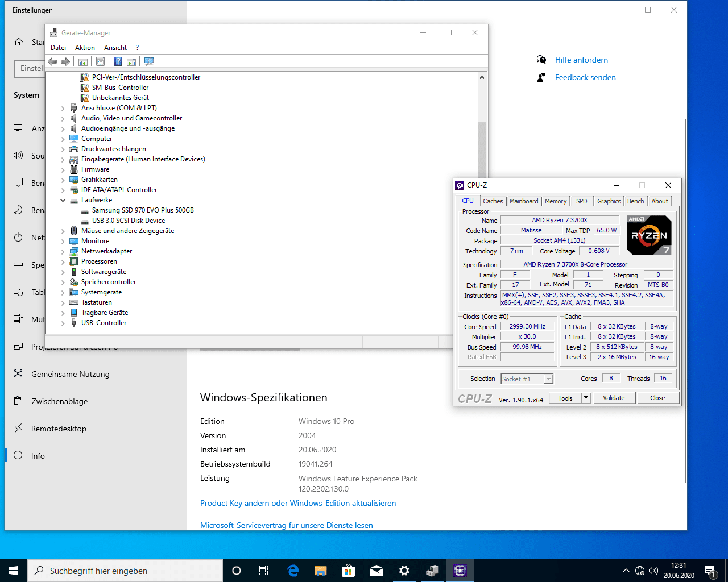Image resolution: width=728 pixels, height=582 pixels.
Task: Select the SM-Bus-Controller device entry
Action: [x=120, y=88]
